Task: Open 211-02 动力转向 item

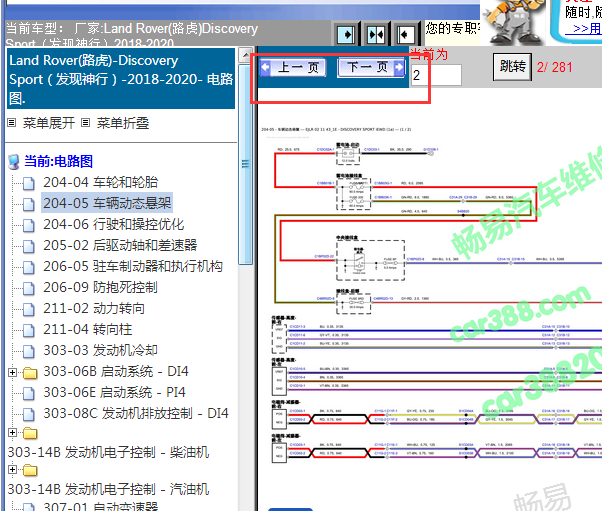Action: pyautogui.click(x=94, y=308)
